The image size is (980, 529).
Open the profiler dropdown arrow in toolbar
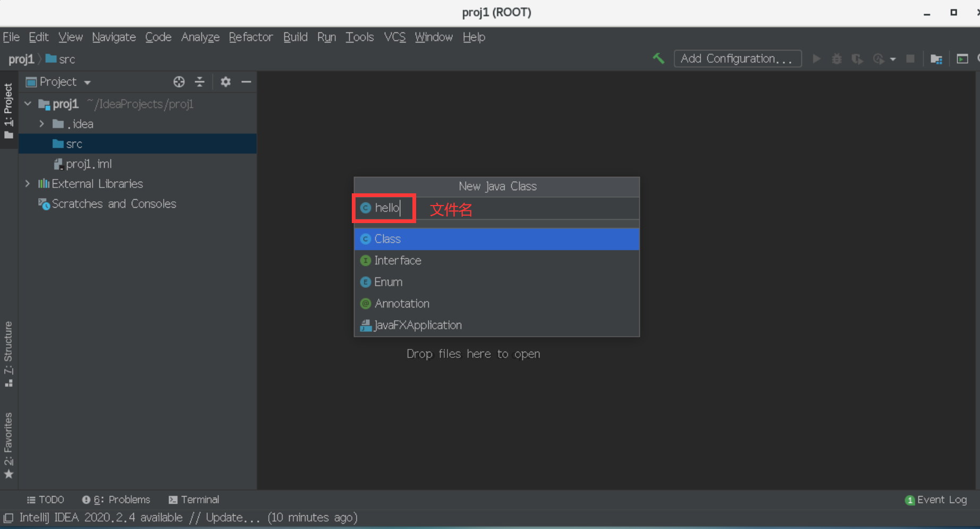pyautogui.click(x=893, y=59)
